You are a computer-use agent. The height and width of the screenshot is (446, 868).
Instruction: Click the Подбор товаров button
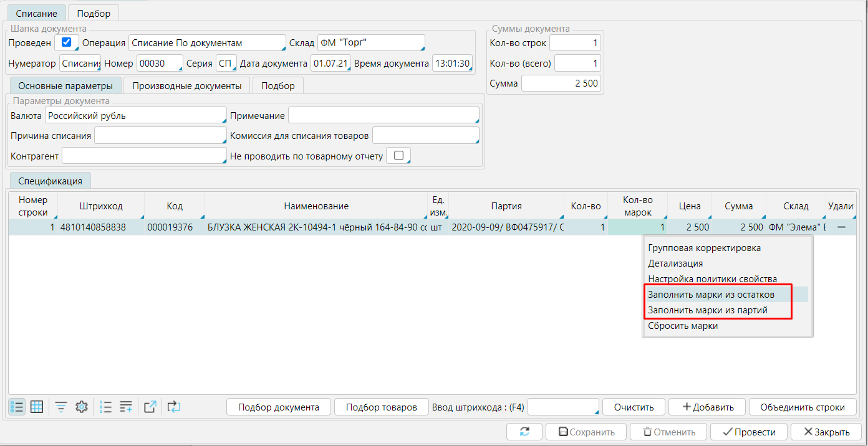pos(381,407)
